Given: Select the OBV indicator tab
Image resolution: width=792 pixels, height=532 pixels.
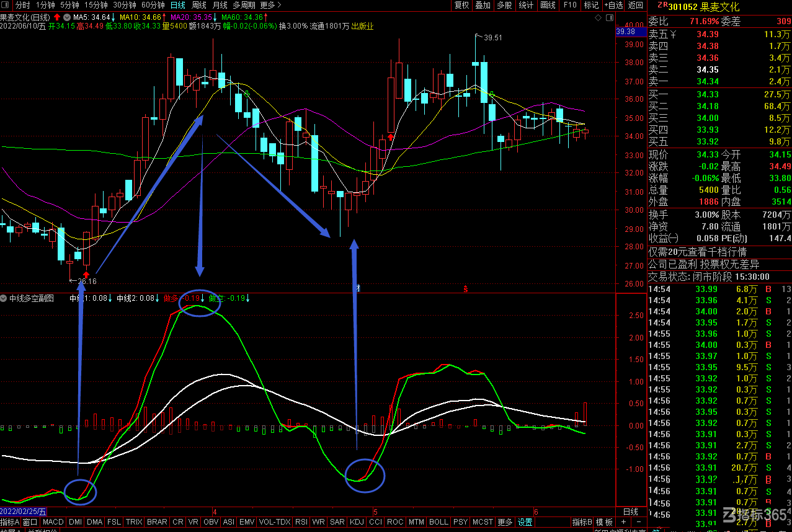Looking at the screenshot, I should click(211, 522).
